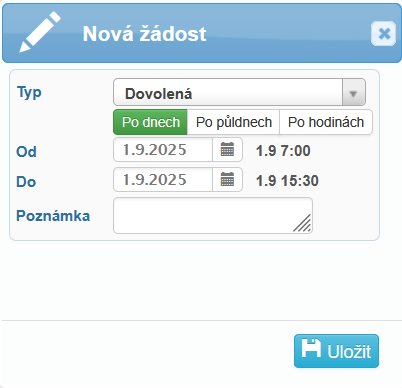
Task: Focus the Od date field
Action: [163, 150]
